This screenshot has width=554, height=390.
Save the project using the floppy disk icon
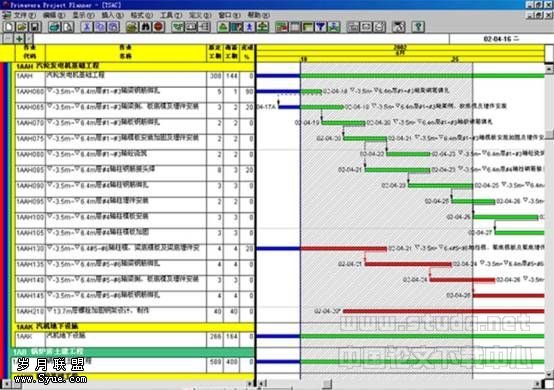click(35, 27)
